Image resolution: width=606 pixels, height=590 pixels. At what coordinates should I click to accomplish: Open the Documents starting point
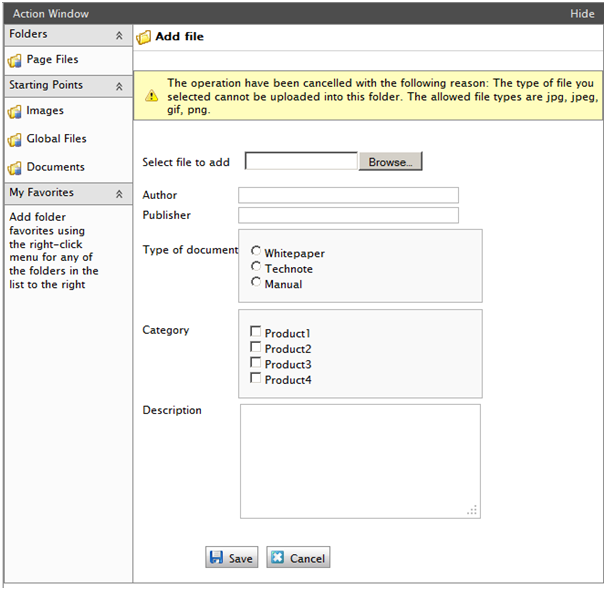[55, 168]
